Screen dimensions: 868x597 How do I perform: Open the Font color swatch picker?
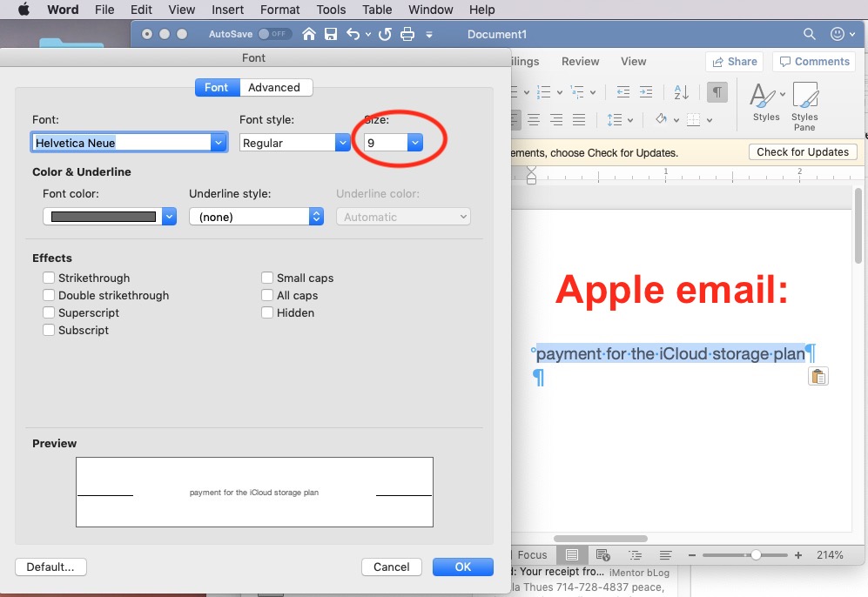coord(110,217)
